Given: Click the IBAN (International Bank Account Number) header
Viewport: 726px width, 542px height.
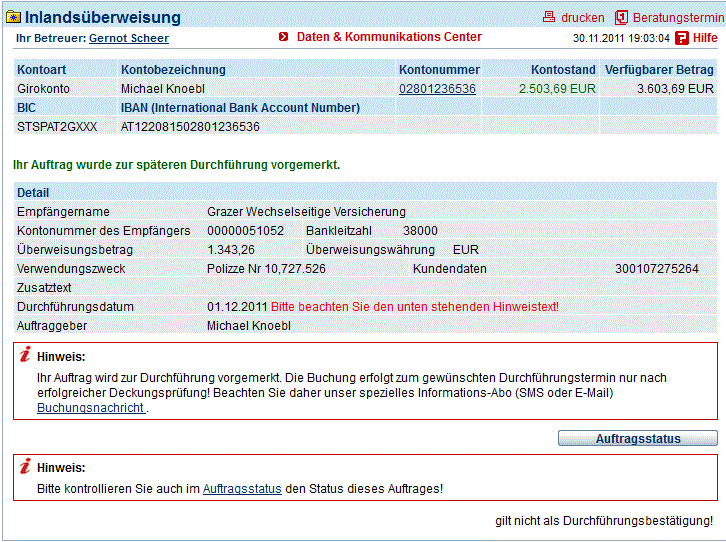Looking at the screenshot, I should (240, 107).
